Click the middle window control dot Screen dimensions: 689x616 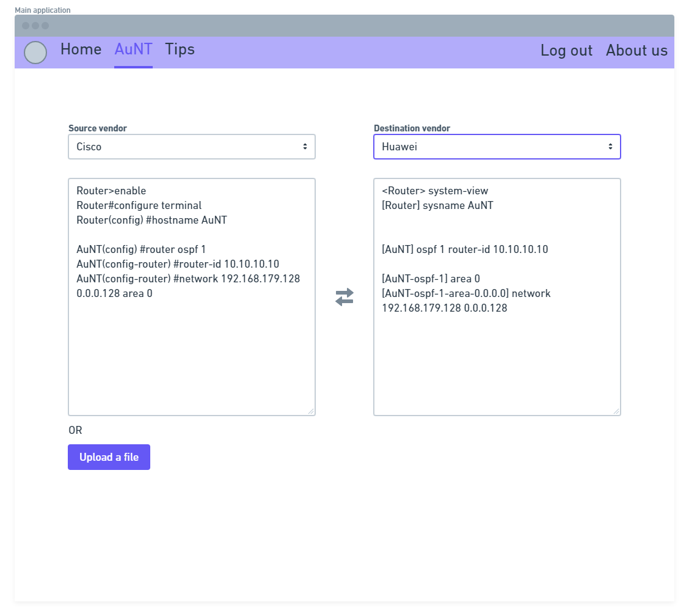(x=35, y=26)
